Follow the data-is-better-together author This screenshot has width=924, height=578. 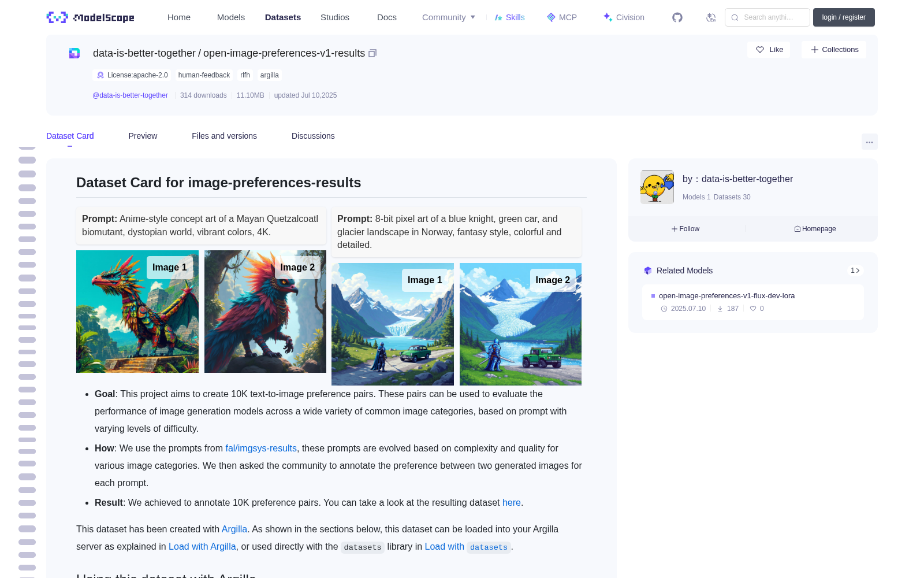pos(685,229)
